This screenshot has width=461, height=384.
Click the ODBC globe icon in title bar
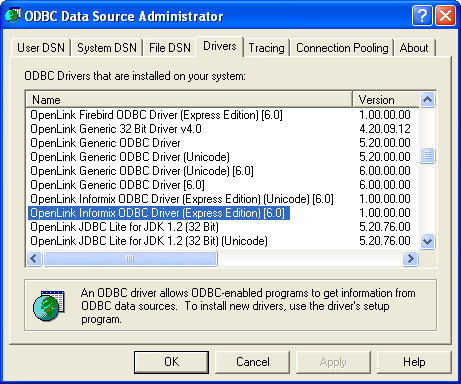[12, 15]
